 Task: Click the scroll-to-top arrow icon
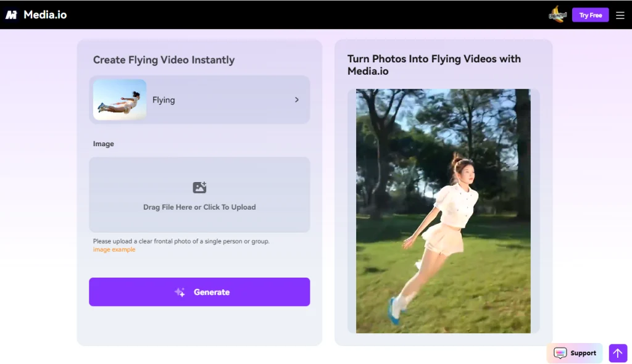[x=618, y=353]
